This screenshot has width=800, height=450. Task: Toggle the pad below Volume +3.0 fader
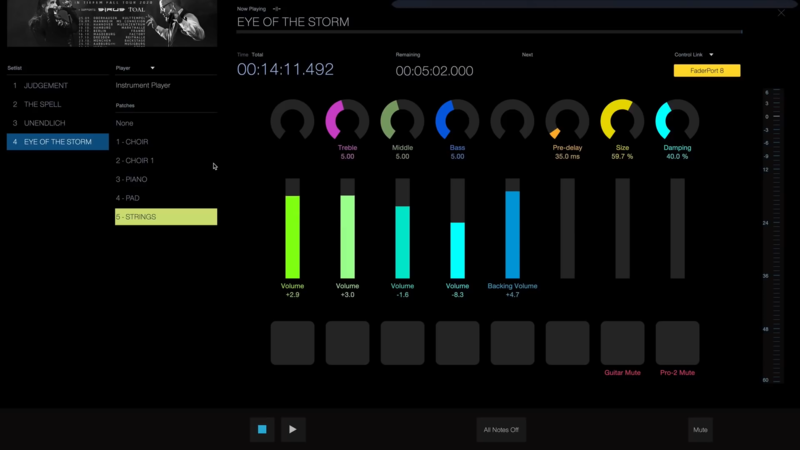click(347, 343)
